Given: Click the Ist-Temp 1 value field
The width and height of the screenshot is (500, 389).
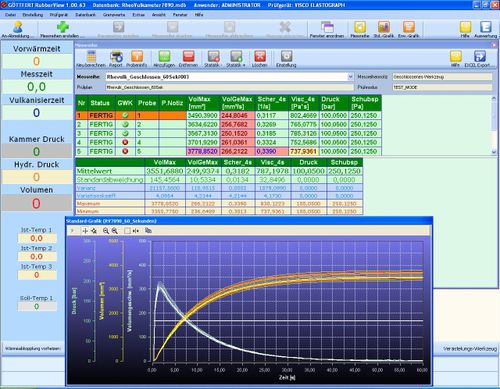Looking at the screenshot, I should 37,238.
